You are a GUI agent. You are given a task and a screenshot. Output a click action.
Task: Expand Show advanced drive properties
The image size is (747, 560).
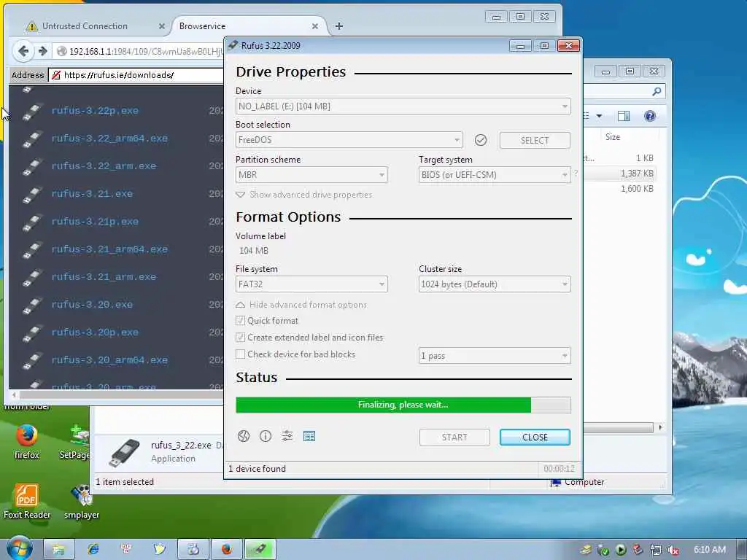[304, 195]
